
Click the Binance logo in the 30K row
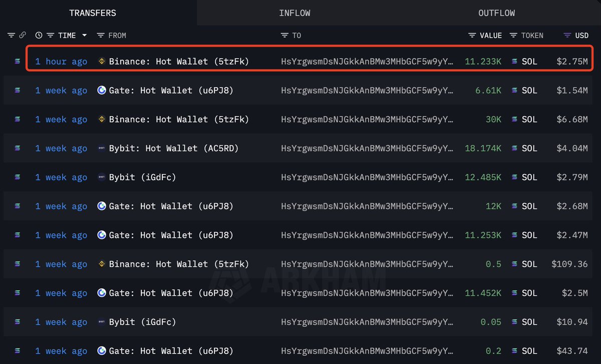point(102,120)
